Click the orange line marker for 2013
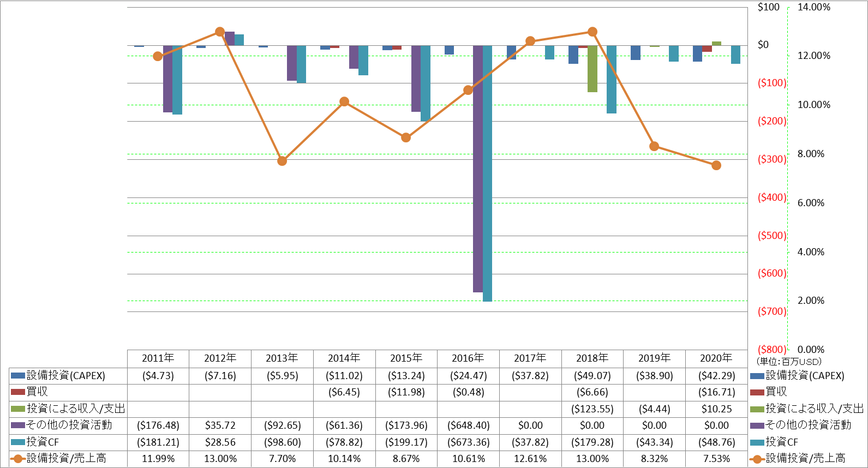The height and width of the screenshot is (468, 868). 282,161
